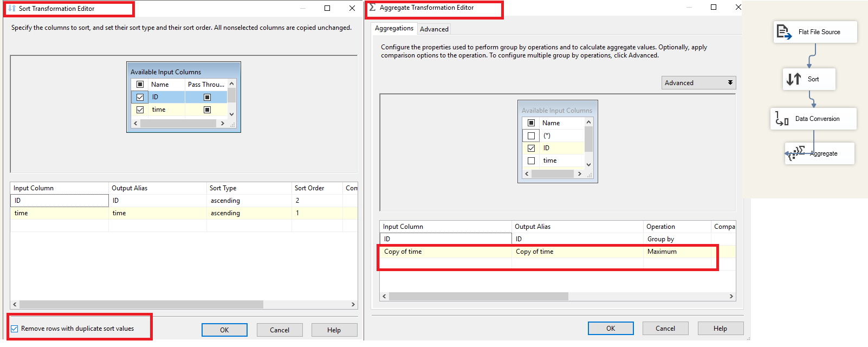Viewport: 868px width, 347px height.
Task: Click the Maximum operation cell
Action: [x=677, y=252]
